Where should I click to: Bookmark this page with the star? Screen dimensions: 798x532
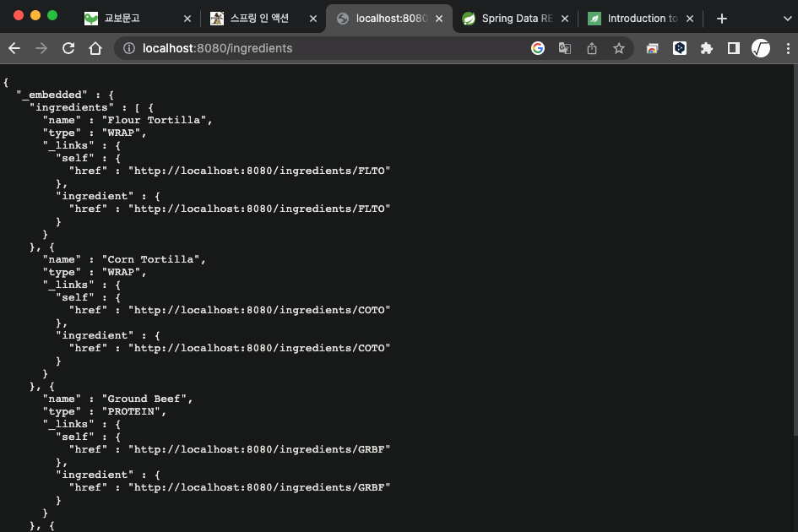pos(619,48)
